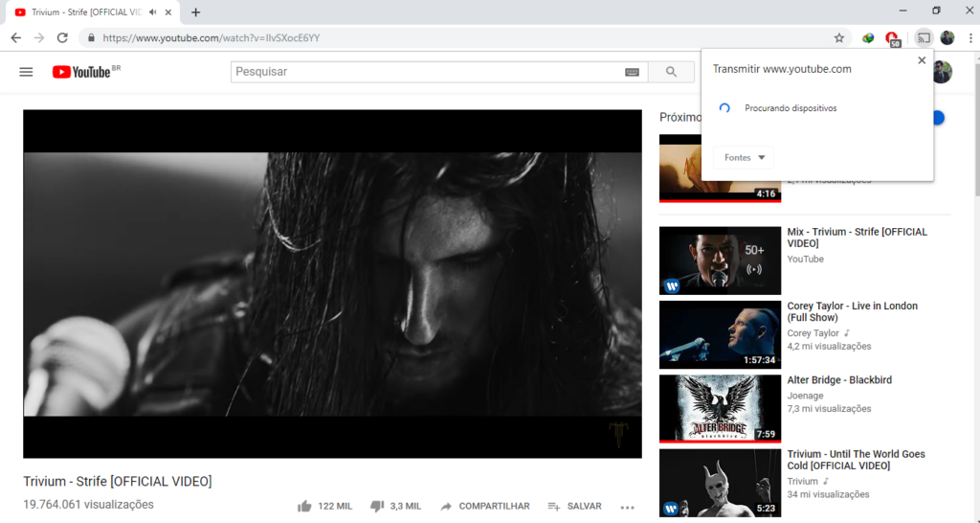Click COMPARTILHAR to share the video
This screenshot has width=980, height=523.
point(484,506)
